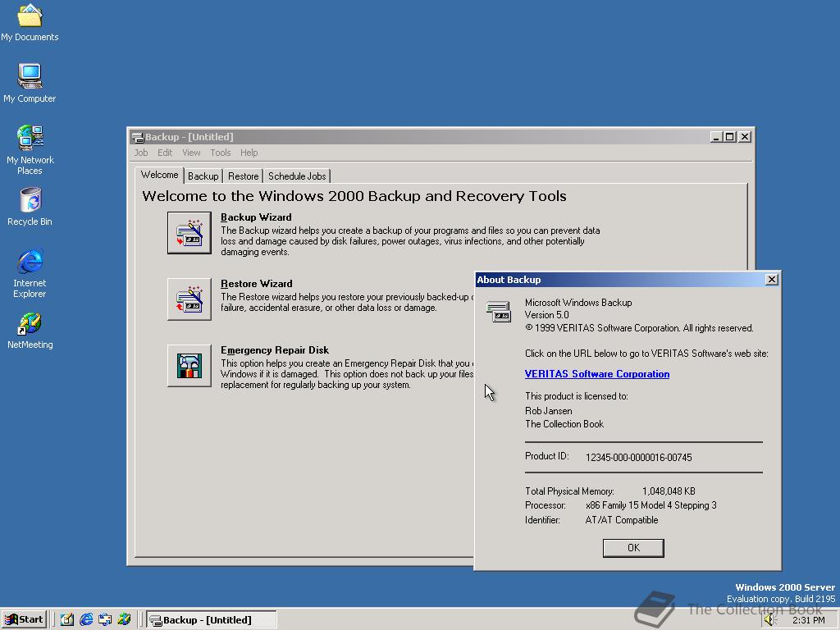Open the Job menu
The height and width of the screenshot is (630, 840).
[x=141, y=153]
